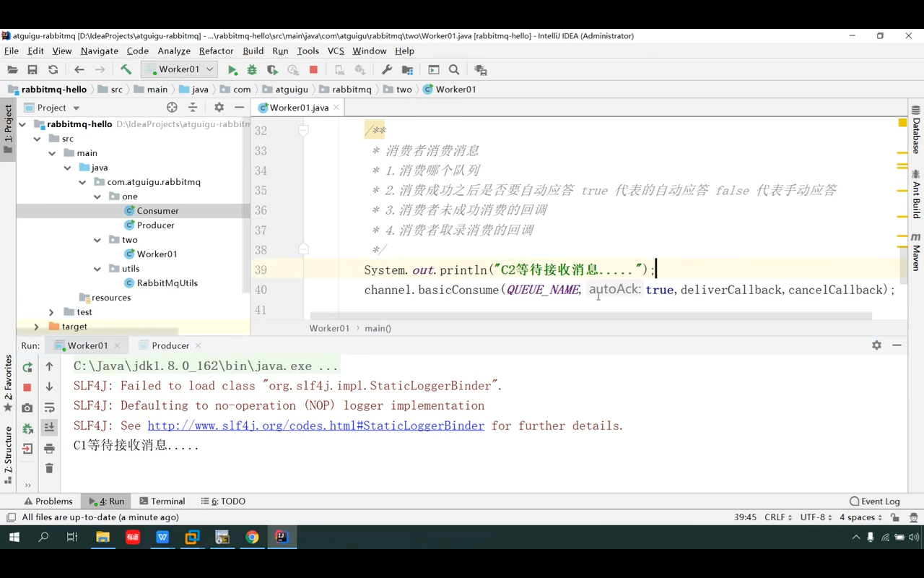Hide the Project panel with minus icon
Viewport: 924px width, 578px height.
(240, 108)
